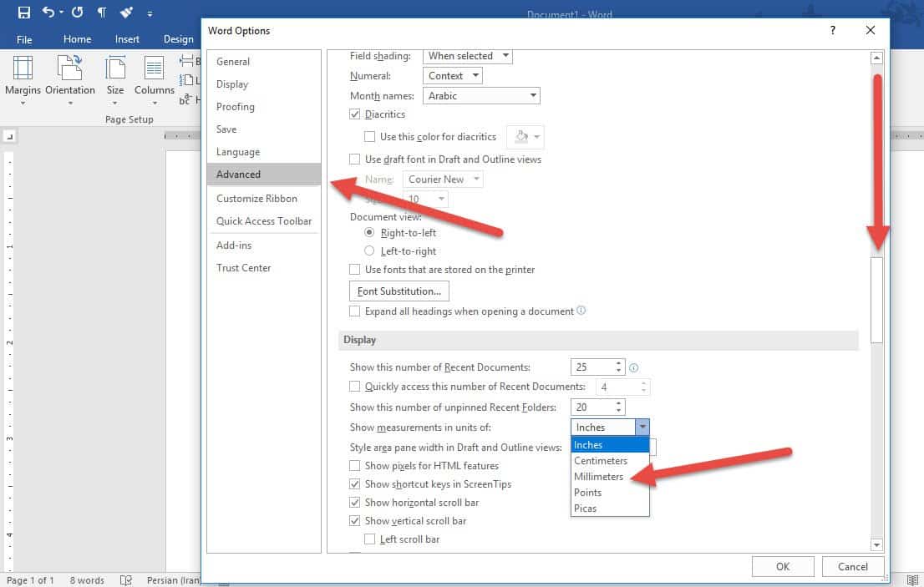Uncheck the Diacritics checkbox

[355, 114]
